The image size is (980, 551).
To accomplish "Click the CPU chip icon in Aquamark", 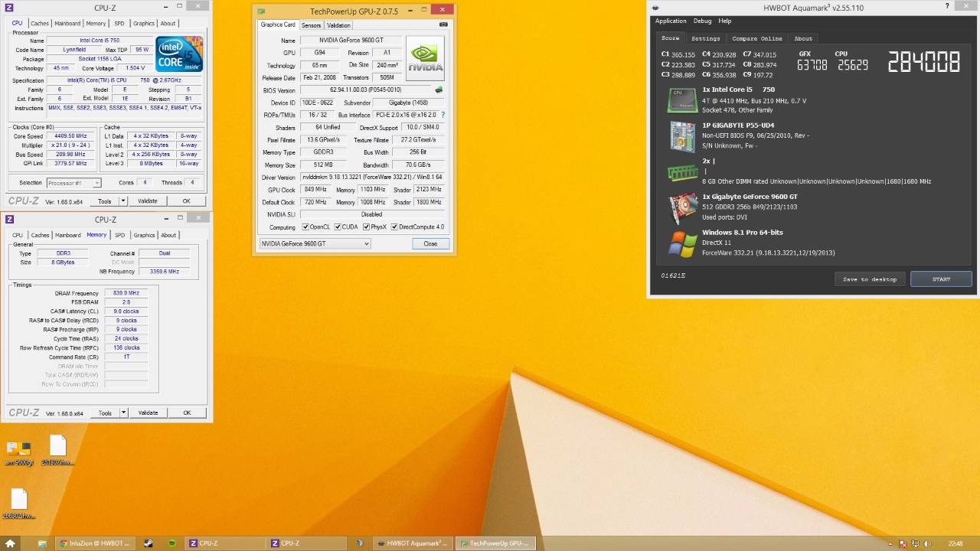I will tap(681, 99).
